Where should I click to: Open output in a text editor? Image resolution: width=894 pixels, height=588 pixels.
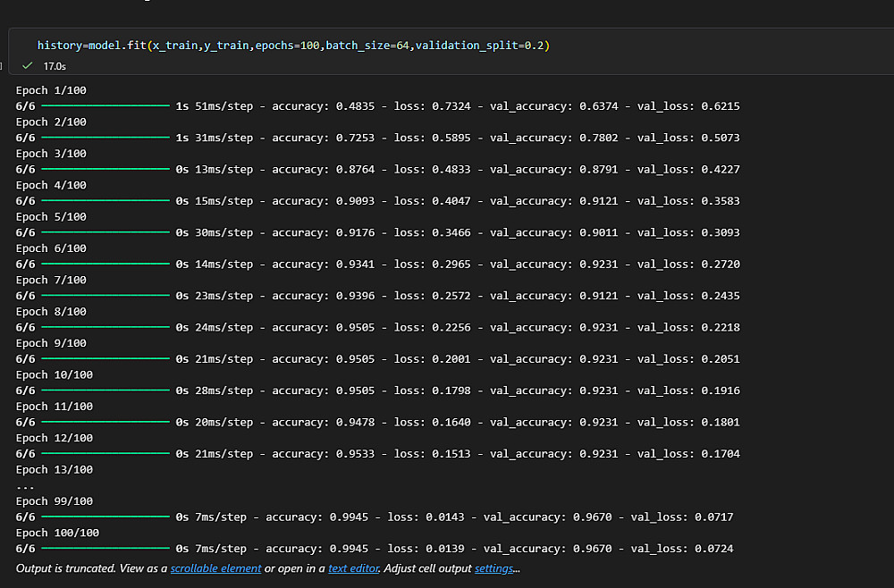pos(353,568)
